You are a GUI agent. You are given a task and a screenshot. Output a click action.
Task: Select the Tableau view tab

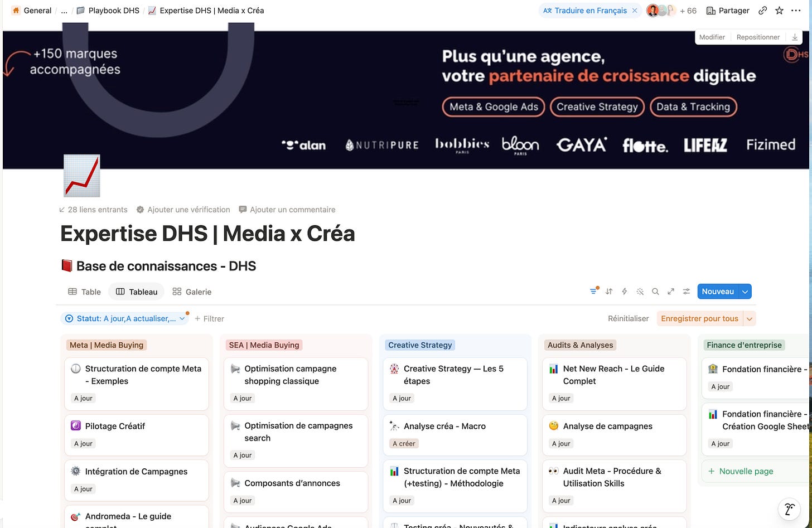[x=137, y=292]
